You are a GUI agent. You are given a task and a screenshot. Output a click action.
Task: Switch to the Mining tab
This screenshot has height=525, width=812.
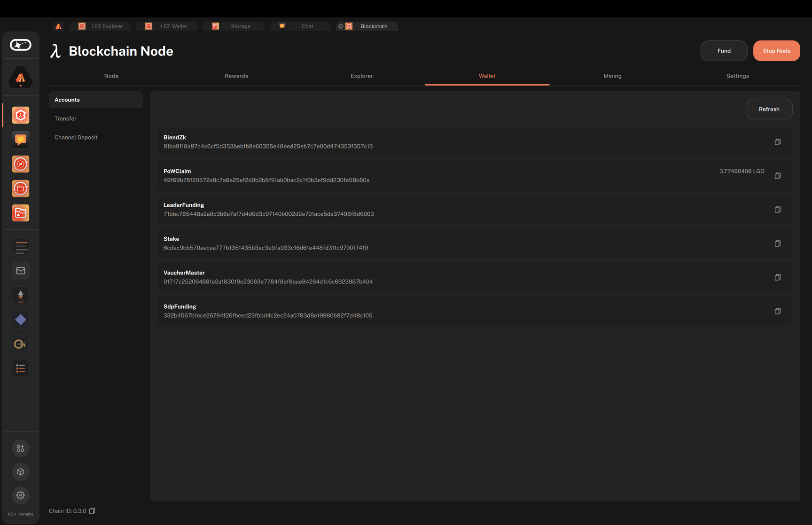pos(612,76)
